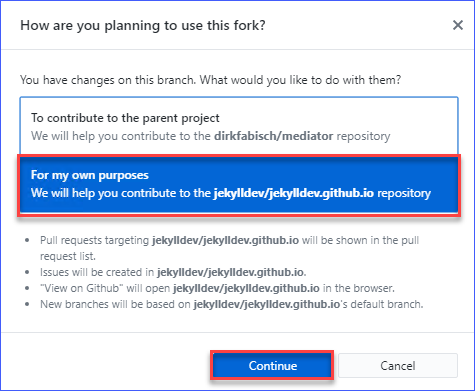Click the repository name in the Issues bullet
Screen dimensions: 475x391
tap(230, 272)
